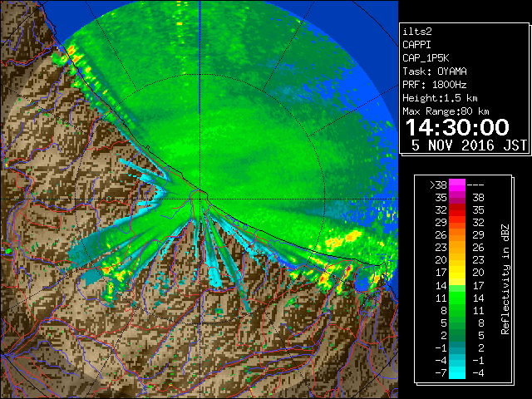Click the 'ilts2' label in the info box

point(417,32)
